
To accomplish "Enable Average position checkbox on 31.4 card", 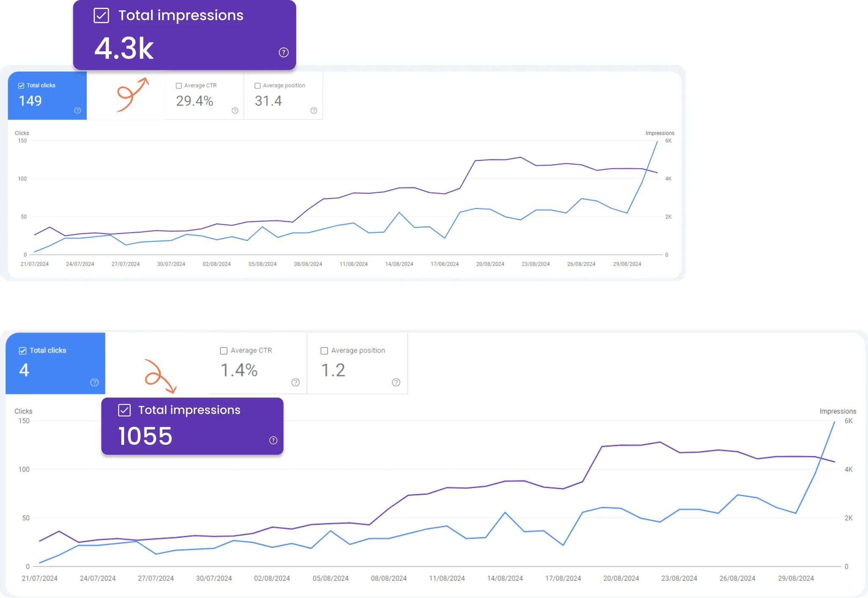I will pos(257,86).
